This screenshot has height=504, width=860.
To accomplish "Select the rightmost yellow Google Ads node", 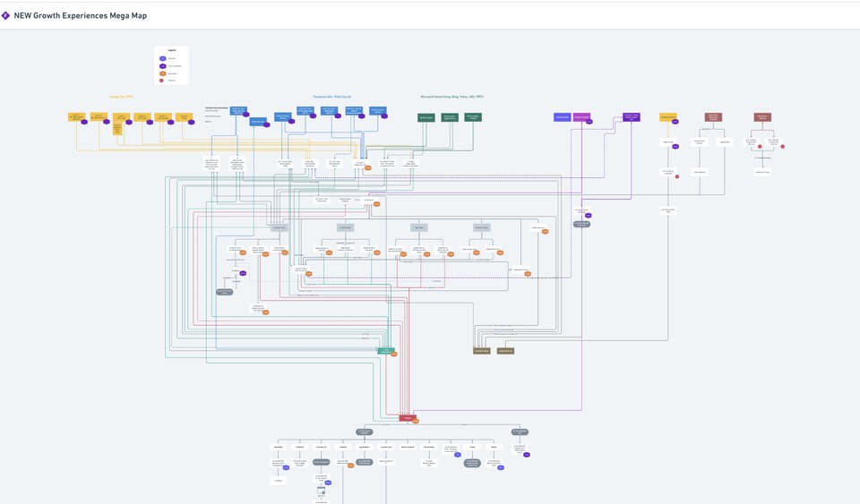I will click(184, 117).
